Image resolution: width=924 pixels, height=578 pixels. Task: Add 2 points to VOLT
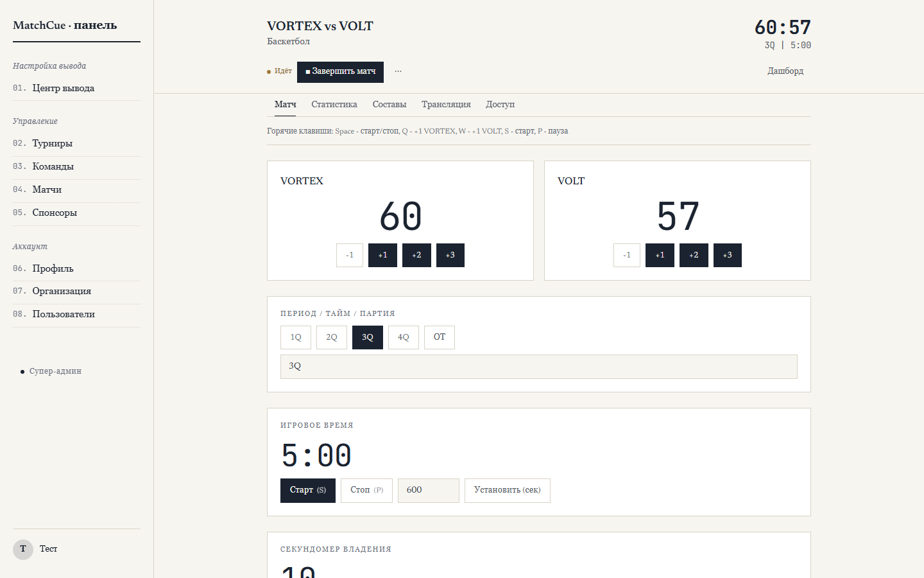click(x=694, y=255)
